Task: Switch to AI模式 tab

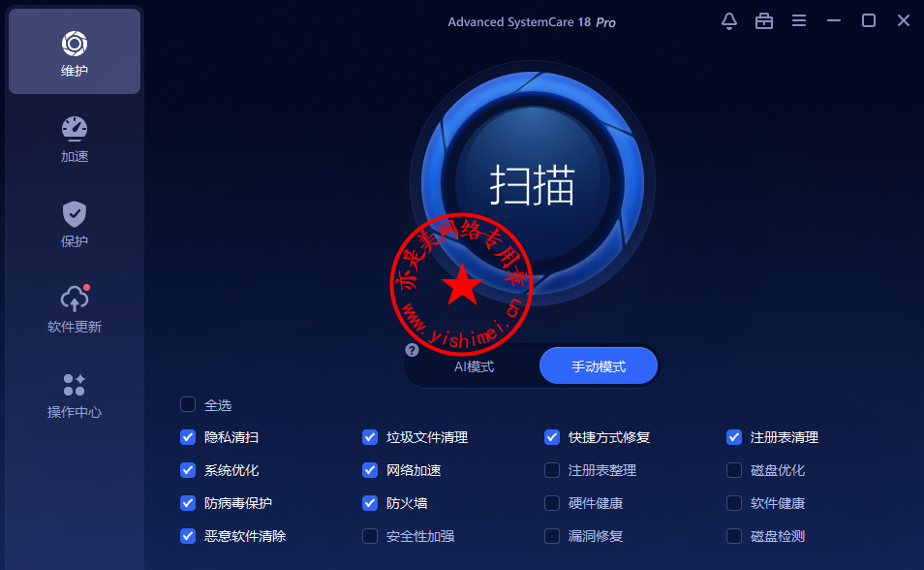Action: click(474, 366)
